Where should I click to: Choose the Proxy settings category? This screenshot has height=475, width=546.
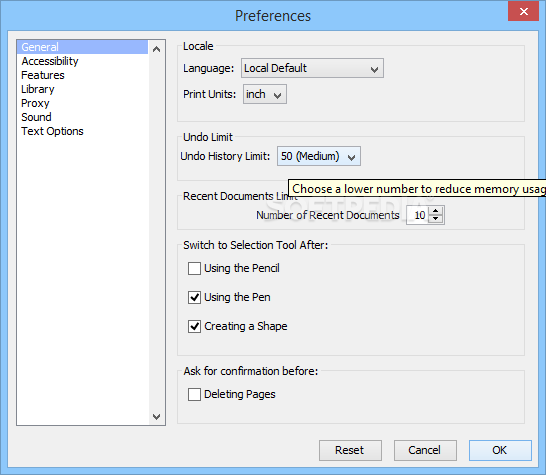click(x=35, y=103)
